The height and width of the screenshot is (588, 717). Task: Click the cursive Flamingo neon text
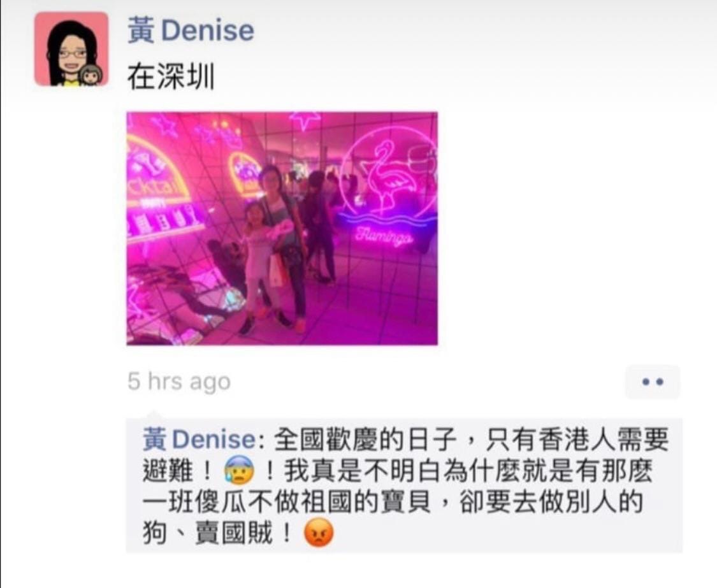(x=385, y=238)
